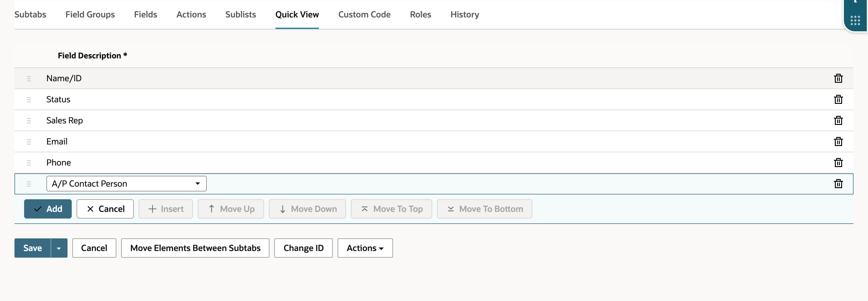Click the Move Down button

coord(307,209)
